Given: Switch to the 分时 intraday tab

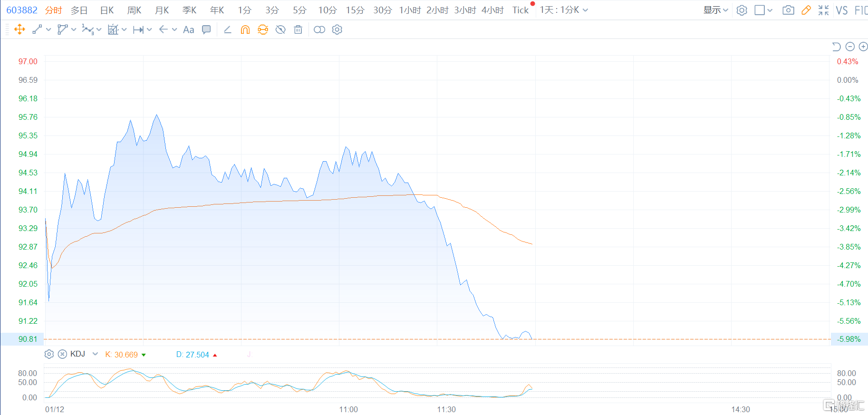Looking at the screenshot, I should [x=54, y=10].
